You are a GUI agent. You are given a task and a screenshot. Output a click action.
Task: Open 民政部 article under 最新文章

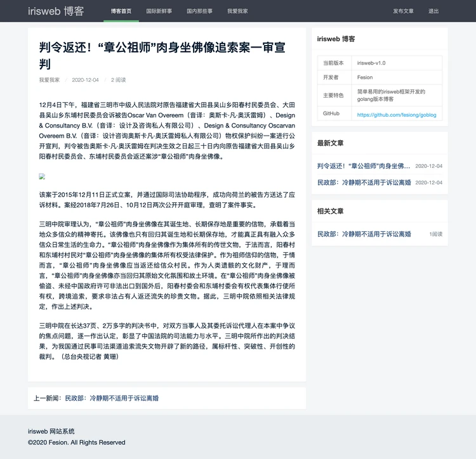[364, 182]
